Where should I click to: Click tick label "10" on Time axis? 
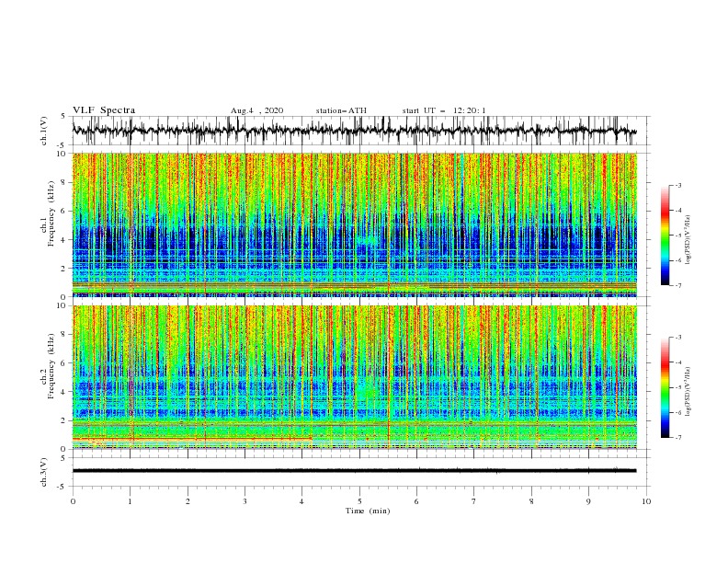pos(646,501)
